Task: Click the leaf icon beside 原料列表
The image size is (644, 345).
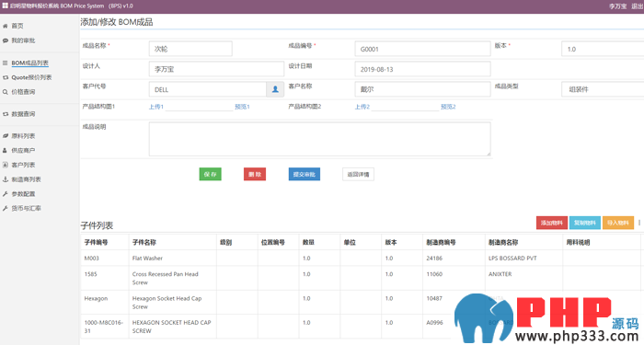Action: 6,136
